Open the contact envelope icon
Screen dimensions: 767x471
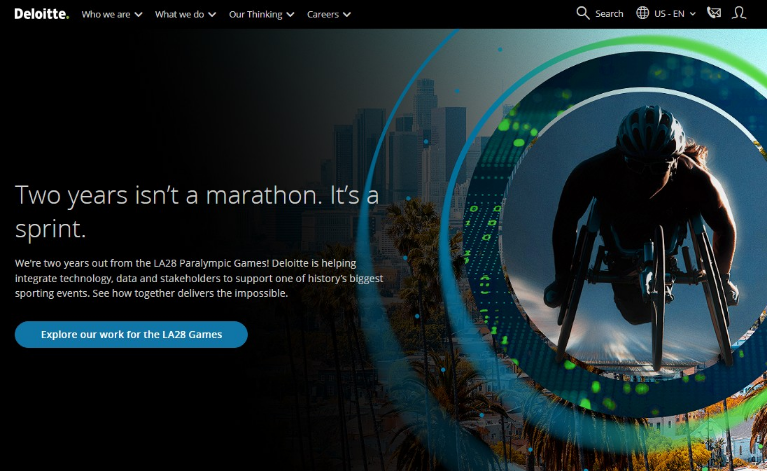click(x=714, y=13)
